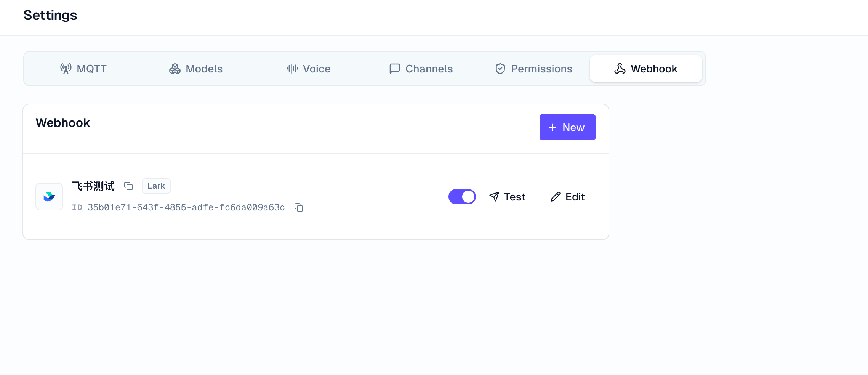Click the Webhook section heading

[63, 123]
